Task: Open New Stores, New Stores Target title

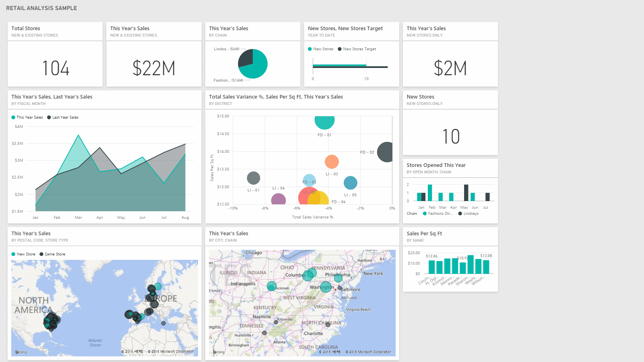Action: (345, 29)
